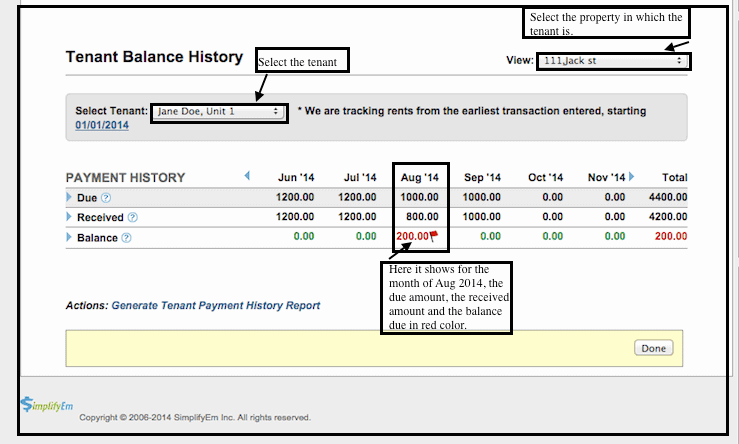Image resolution: width=739 pixels, height=444 pixels.
Task: Click the red flag in the Aug '14 balance
Action: [x=435, y=236]
